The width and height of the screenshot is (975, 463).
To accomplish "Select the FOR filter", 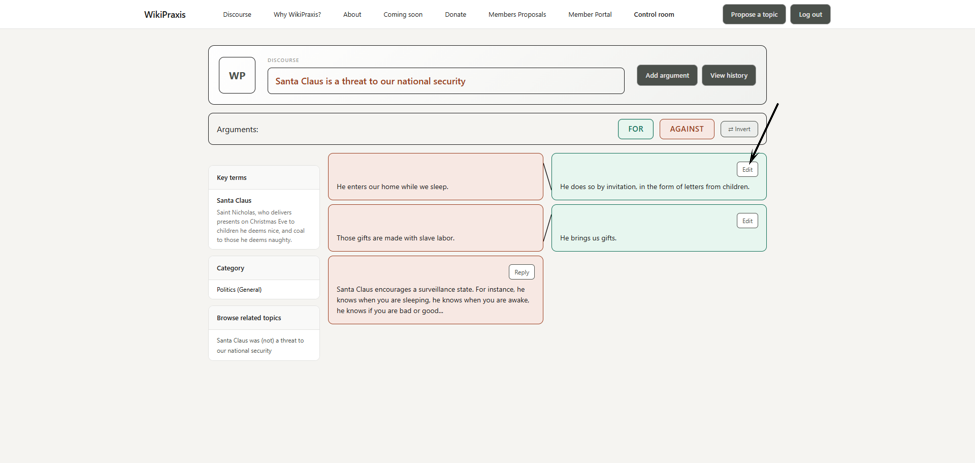I will click(635, 129).
